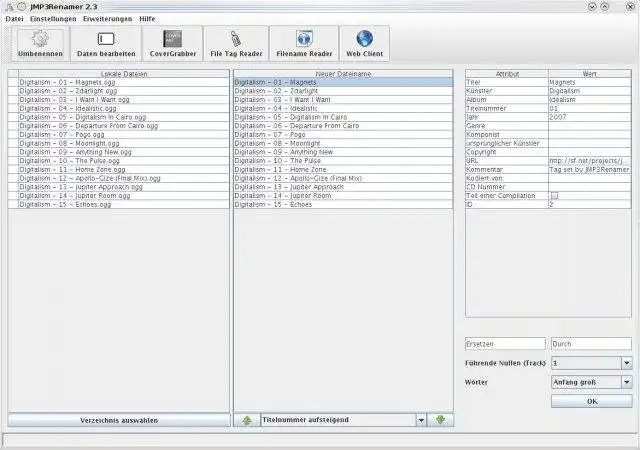Open File Tag Reader
The width and height of the screenshot is (640, 450).
click(236, 44)
